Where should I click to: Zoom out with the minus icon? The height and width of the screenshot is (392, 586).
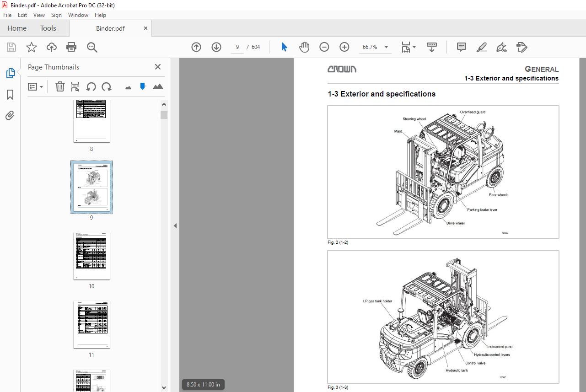click(324, 47)
